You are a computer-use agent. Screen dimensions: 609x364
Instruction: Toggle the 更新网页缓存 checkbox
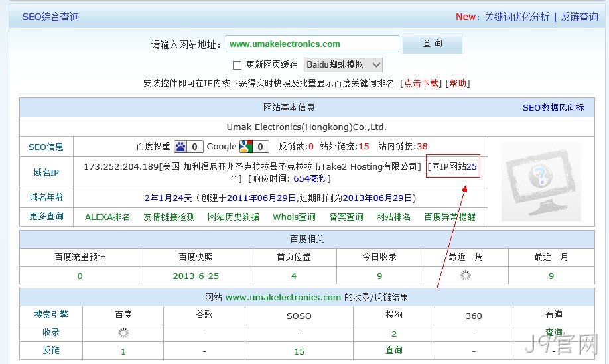[x=237, y=65]
